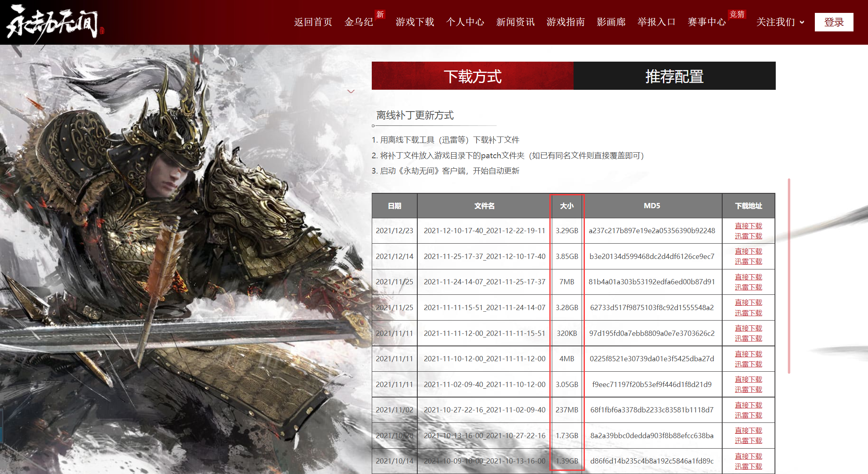Click 迅雷下载 for the 3.05GB patch
Viewport: 868px width, 474px height.
point(748,389)
